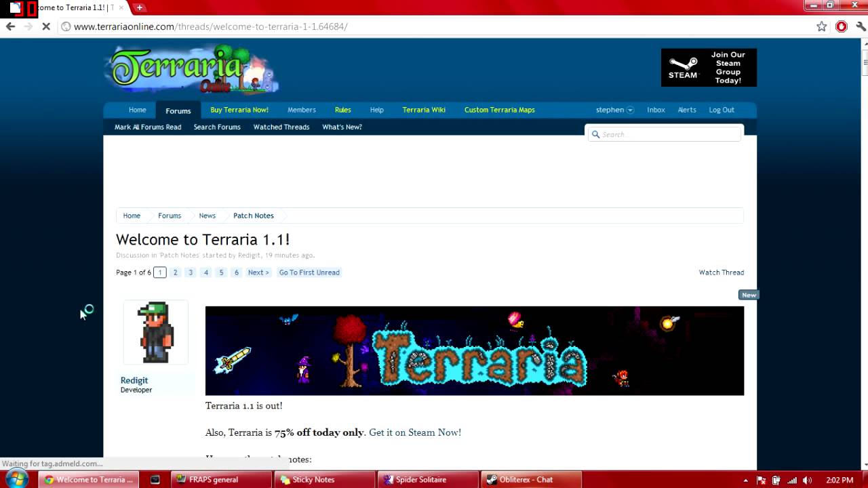Viewport: 868px width, 488px height.
Task: Go to thread page 4
Action: pyautogui.click(x=206, y=272)
